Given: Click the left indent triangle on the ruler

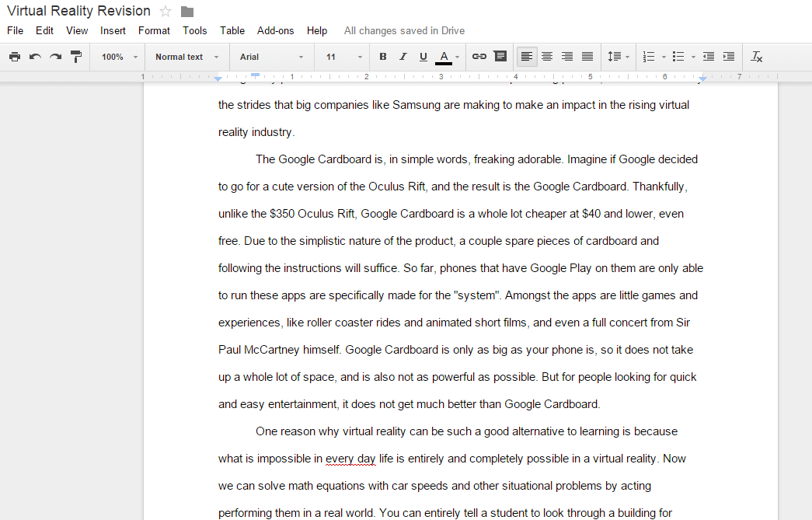Looking at the screenshot, I should pos(218,79).
